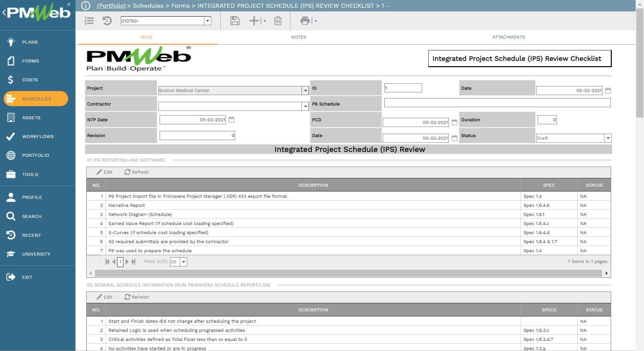Open the Status dropdown showing Draft
Image resolution: width=644 pixels, height=351 pixels.
coord(608,138)
